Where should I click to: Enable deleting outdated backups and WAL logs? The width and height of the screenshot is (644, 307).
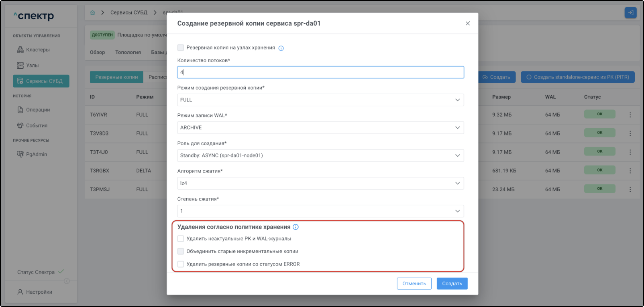coord(181,239)
